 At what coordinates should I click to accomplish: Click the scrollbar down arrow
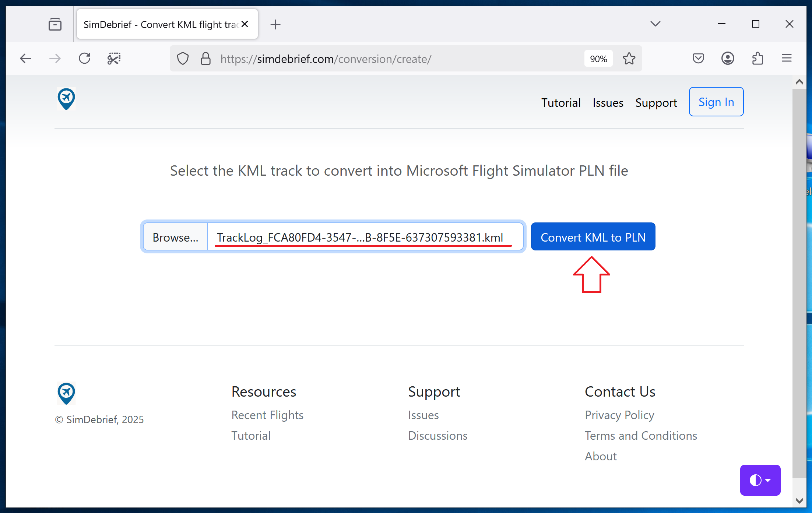tap(799, 501)
